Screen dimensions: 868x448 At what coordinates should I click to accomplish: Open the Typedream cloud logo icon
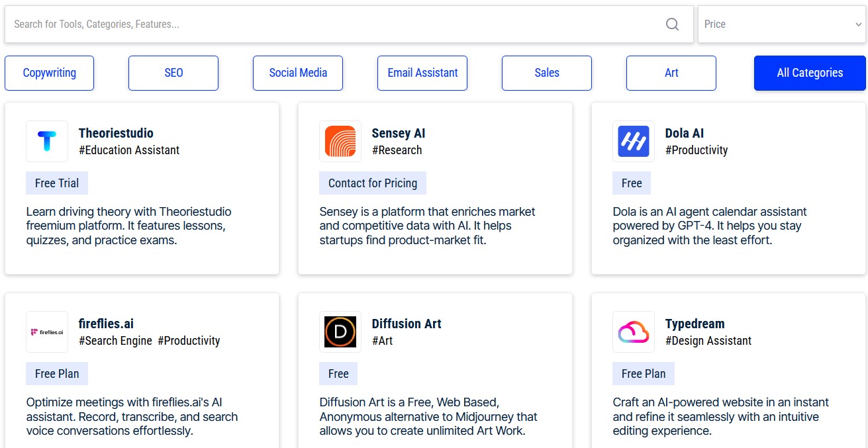[x=634, y=332]
